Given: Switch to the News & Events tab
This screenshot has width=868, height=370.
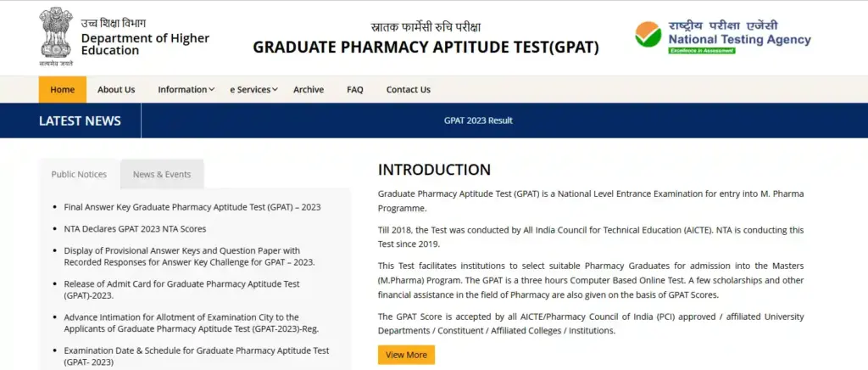Looking at the screenshot, I should [x=162, y=174].
